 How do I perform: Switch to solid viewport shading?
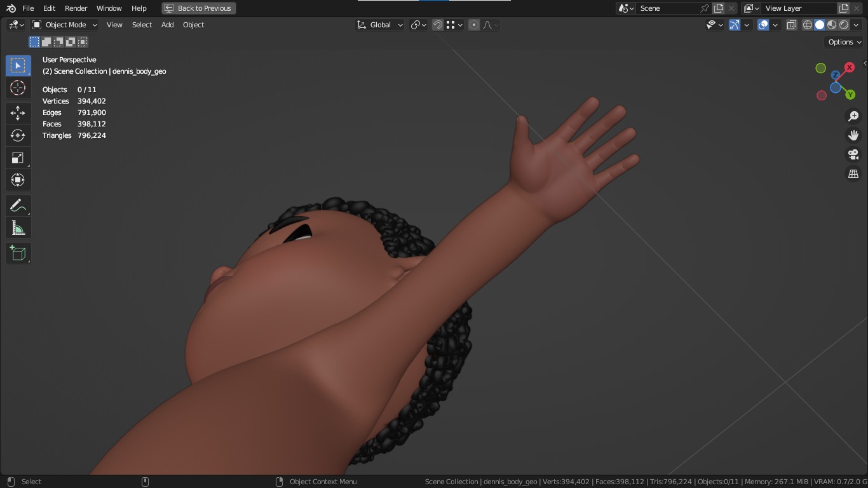click(x=820, y=25)
